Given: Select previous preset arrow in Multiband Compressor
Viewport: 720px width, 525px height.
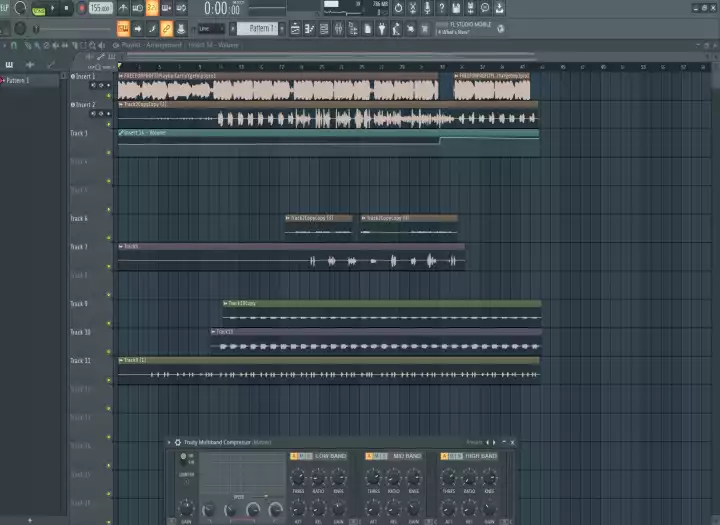Looking at the screenshot, I should 488,442.
